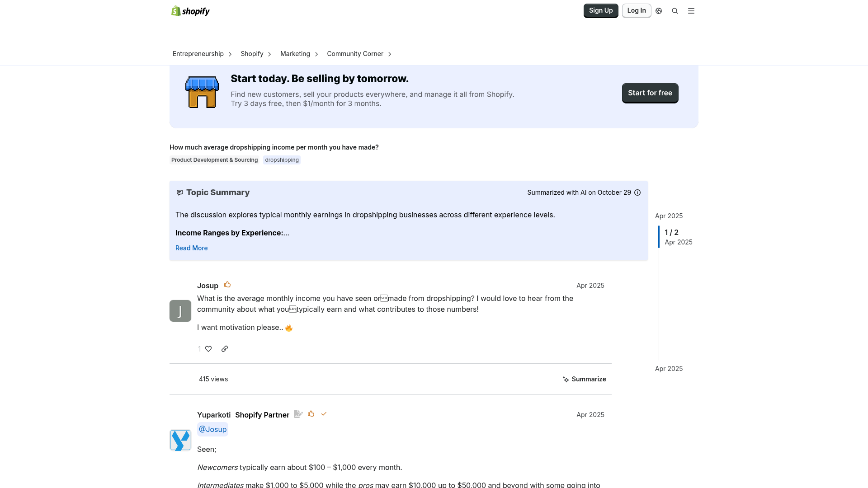The width and height of the screenshot is (868, 488).
Task: Expand the Community Corner menu
Action: [x=359, y=54]
